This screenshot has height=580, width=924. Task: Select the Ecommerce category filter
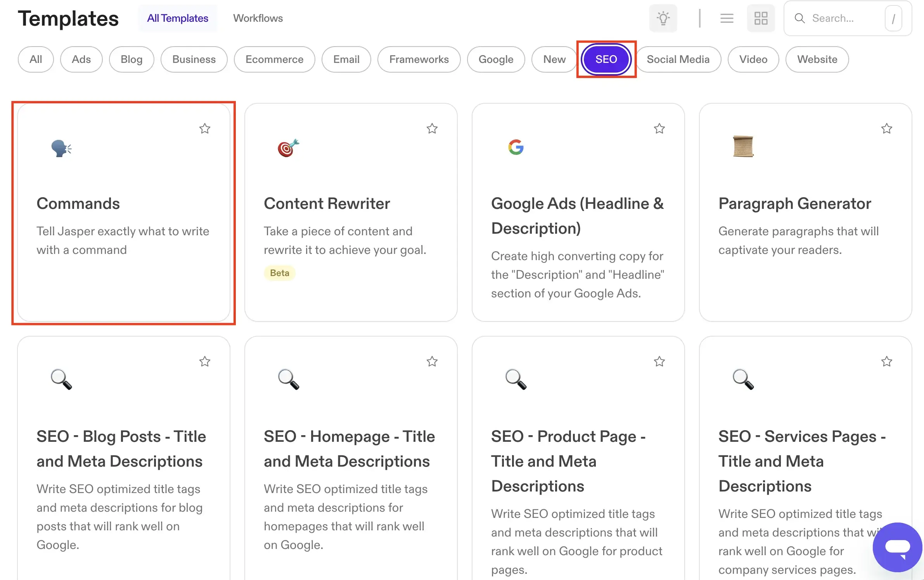274,59
